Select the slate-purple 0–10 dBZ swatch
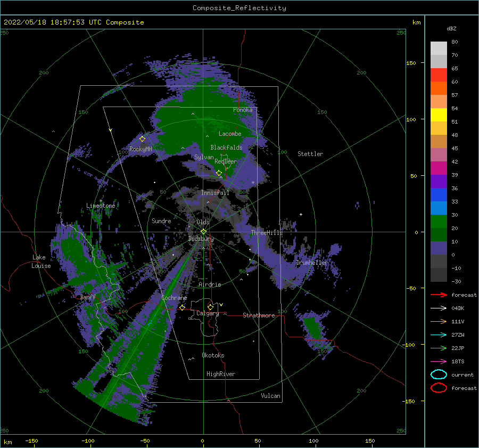 tap(439, 248)
